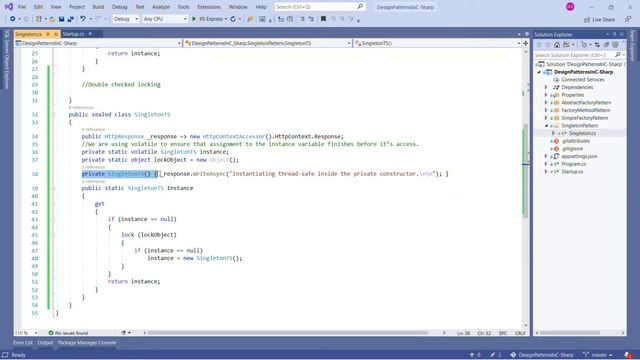This screenshot has width=640, height=360.
Task: Collapse the SingletonTS class outlining toggle
Action: (x=53, y=114)
